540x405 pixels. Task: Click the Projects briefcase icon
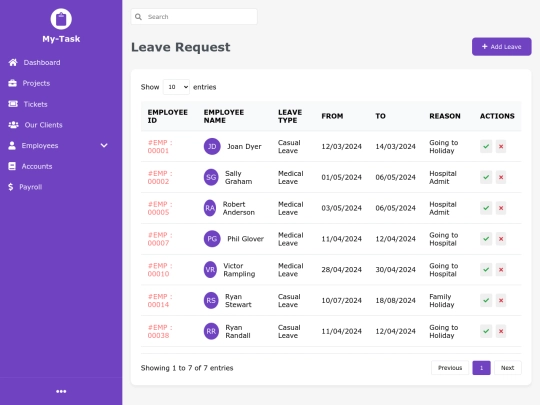coord(12,83)
